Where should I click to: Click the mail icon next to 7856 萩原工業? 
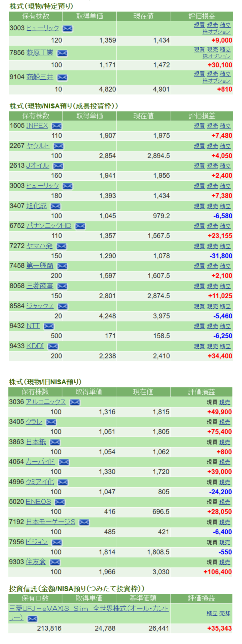pos(62,53)
